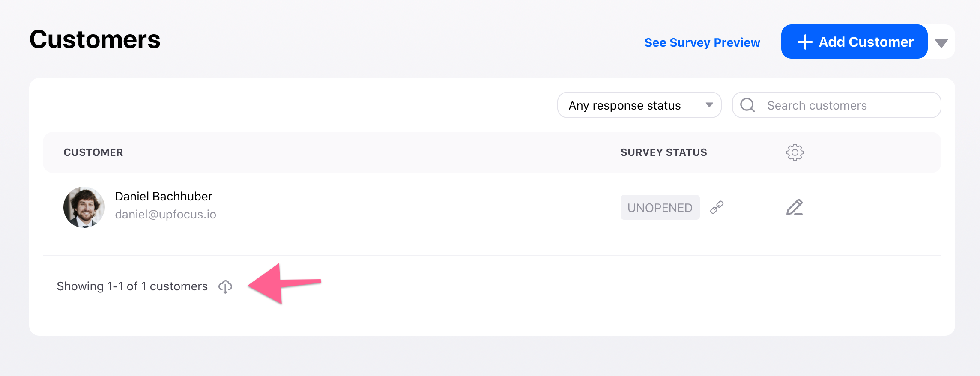Click the Customers page heading

pos(95,40)
